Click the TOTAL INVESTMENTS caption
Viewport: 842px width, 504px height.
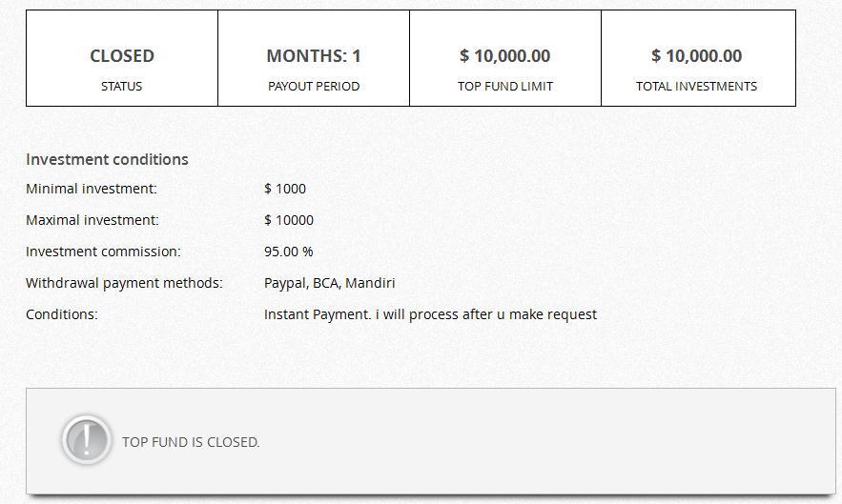[697, 86]
